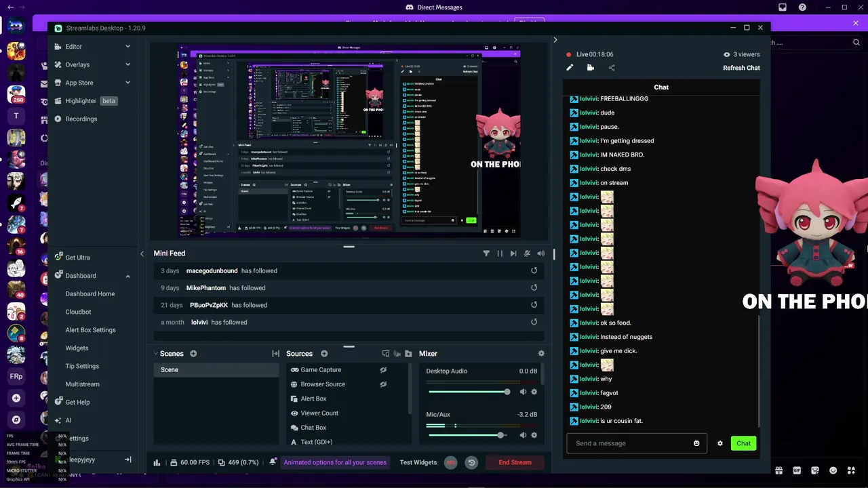Expand the App Store menu chevron
The width and height of the screenshot is (868, 488).
(127, 83)
